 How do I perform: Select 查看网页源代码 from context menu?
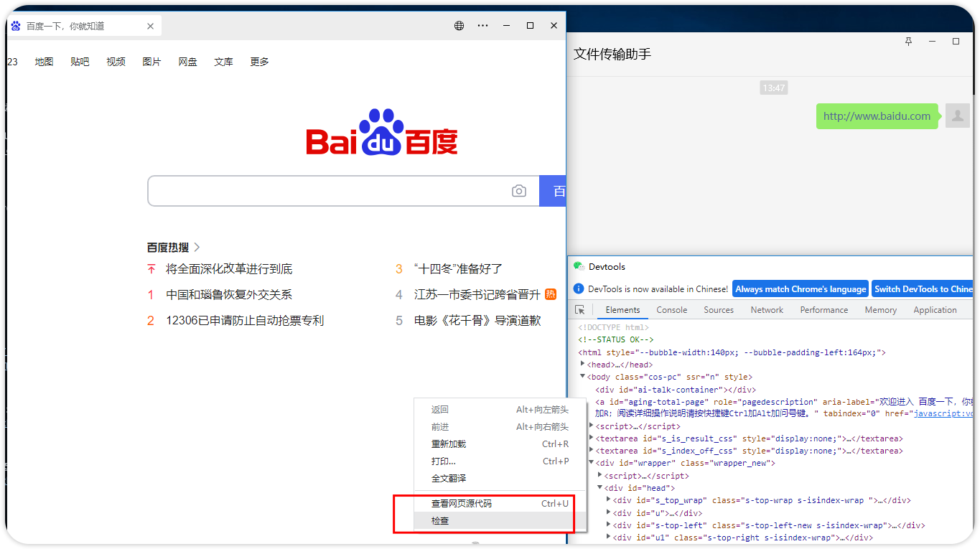[x=500, y=504]
